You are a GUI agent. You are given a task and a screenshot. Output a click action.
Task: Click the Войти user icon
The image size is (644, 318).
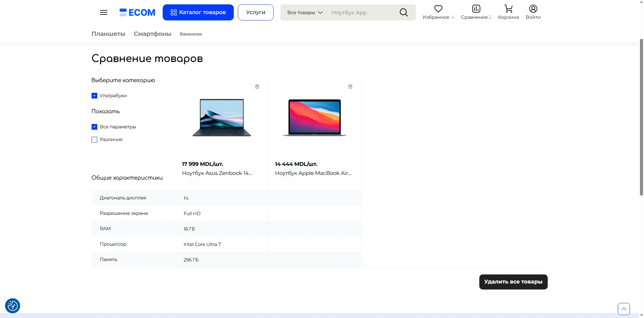click(x=533, y=9)
